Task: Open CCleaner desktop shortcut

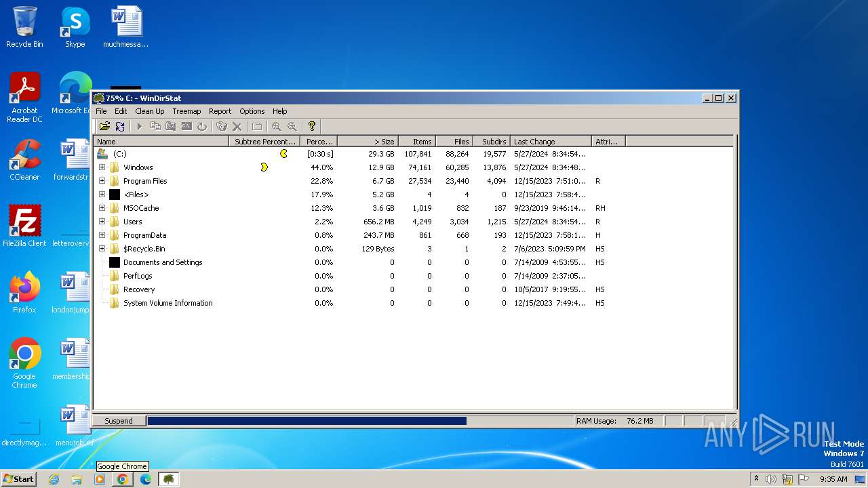Action: (24, 160)
